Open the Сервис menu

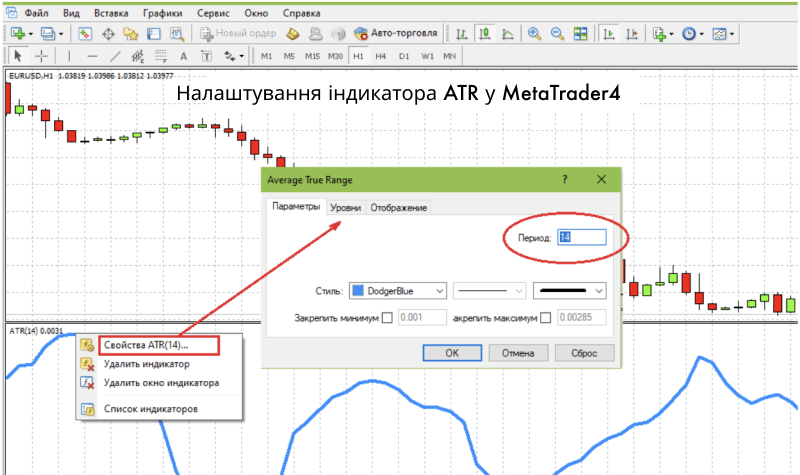[213, 13]
